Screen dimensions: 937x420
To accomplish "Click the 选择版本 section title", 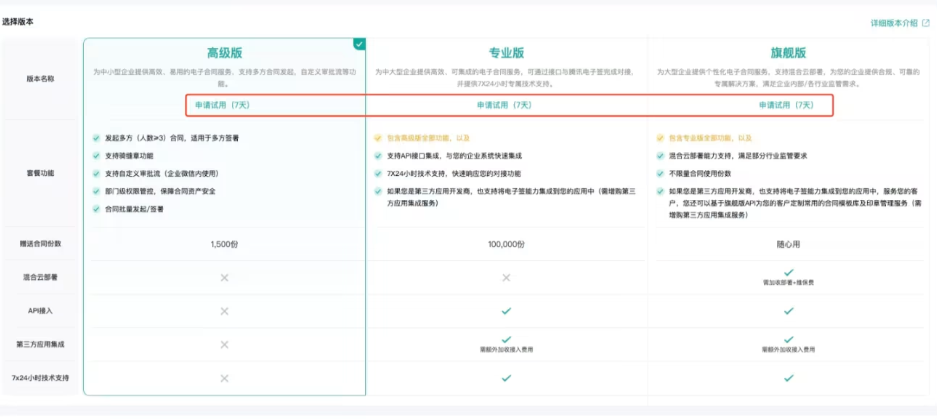I will click(17, 22).
